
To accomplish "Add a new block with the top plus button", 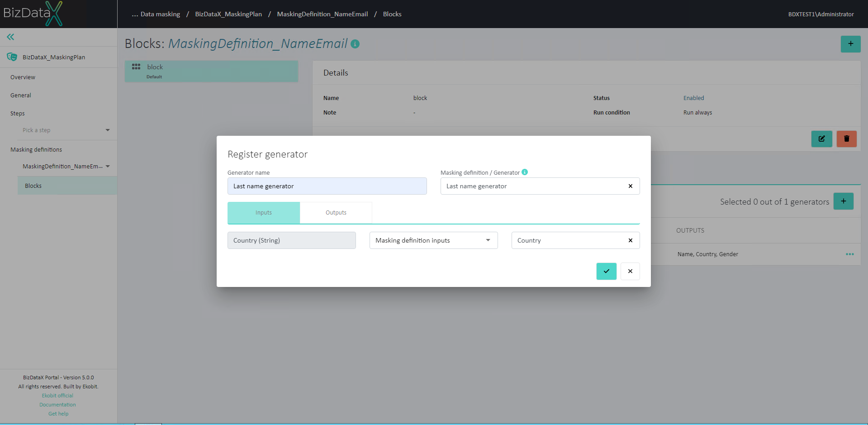I will (850, 44).
